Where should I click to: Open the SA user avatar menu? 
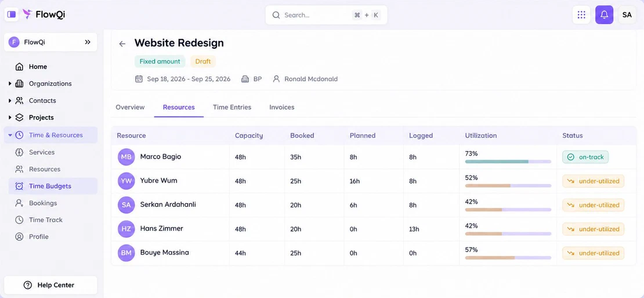[x=627, y=15]
